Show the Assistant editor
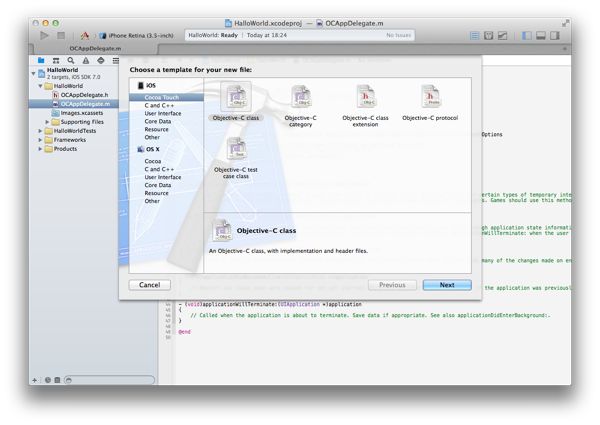Image resolution: width=600 pixels, height=425 pixels. (x=488, y=36)
